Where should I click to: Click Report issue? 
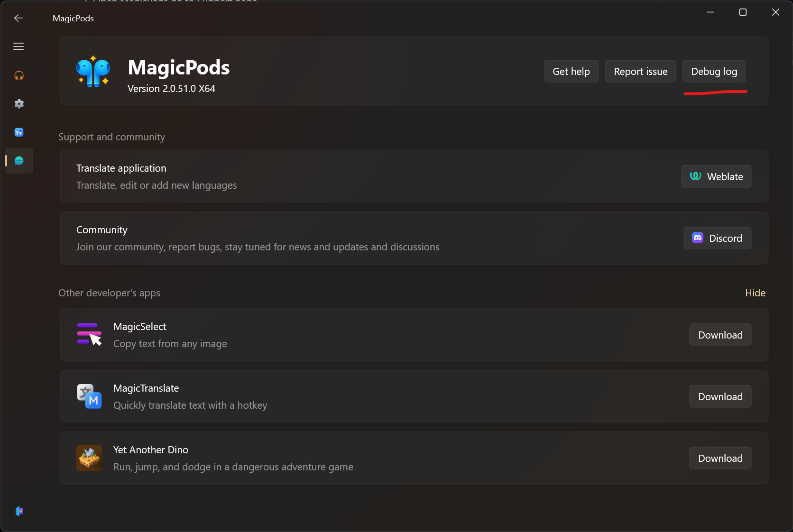(x=640, y=71)
